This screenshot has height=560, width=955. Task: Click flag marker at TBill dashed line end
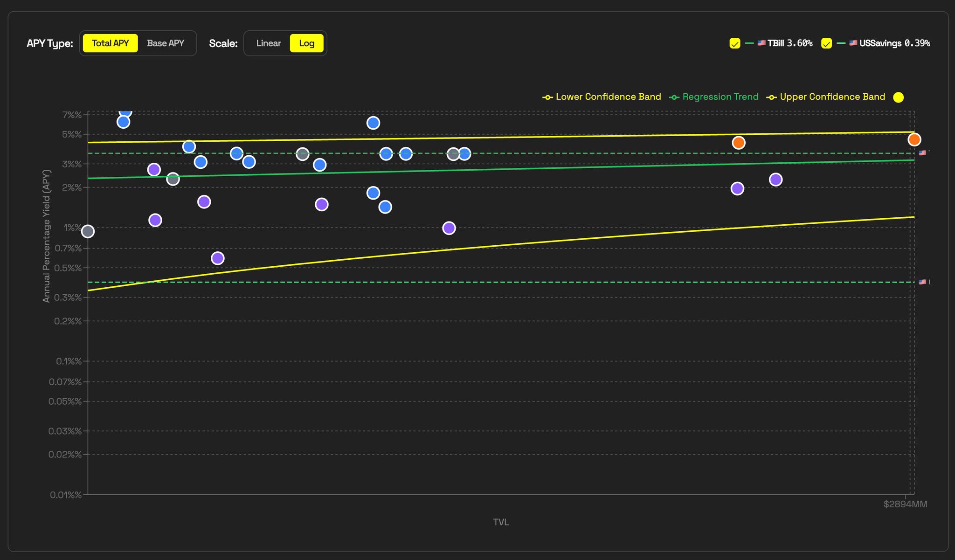pyautogui.click(x=922, y=153)
